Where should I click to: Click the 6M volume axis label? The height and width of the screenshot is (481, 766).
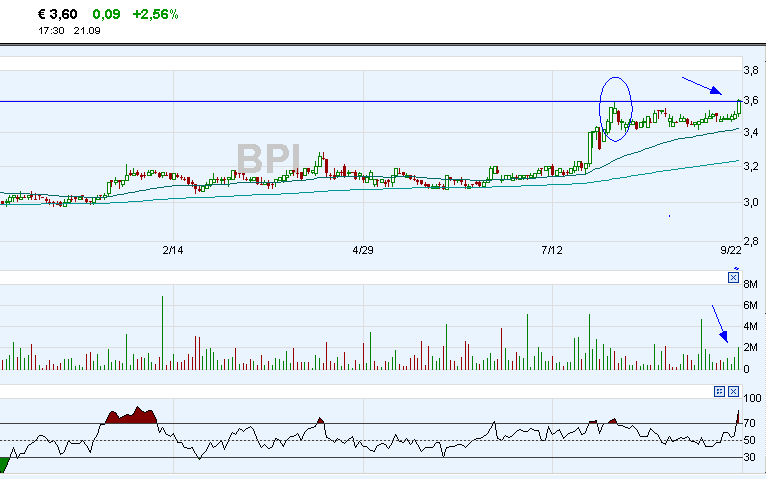(x=750, y=305)
